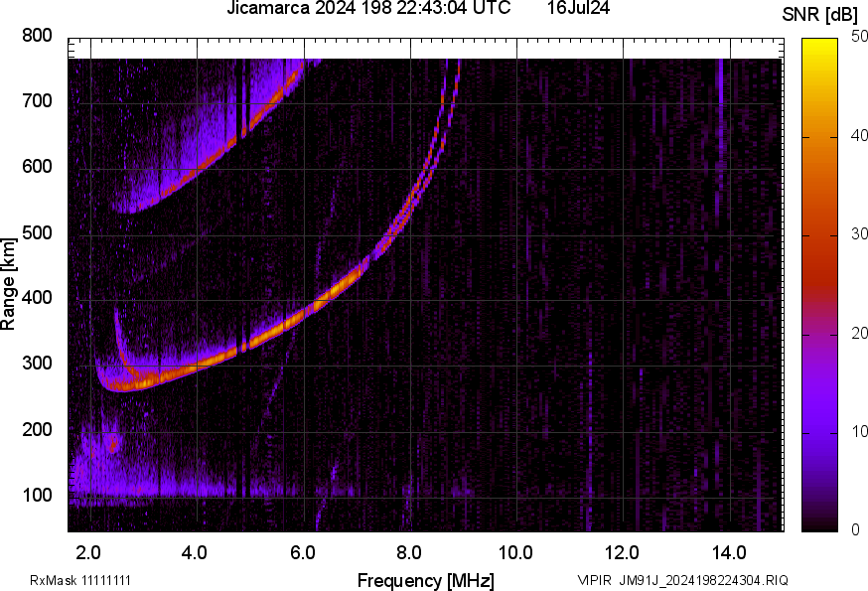868x591 pixels.
Task: Click the "SNR [dB]" colorbar label
Action: [820, 15]
